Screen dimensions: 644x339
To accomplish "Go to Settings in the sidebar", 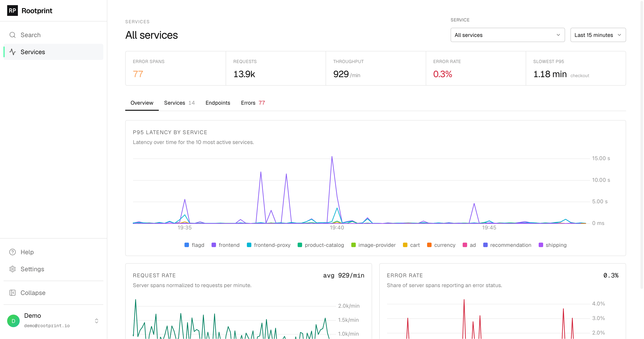I will (53, 269).
